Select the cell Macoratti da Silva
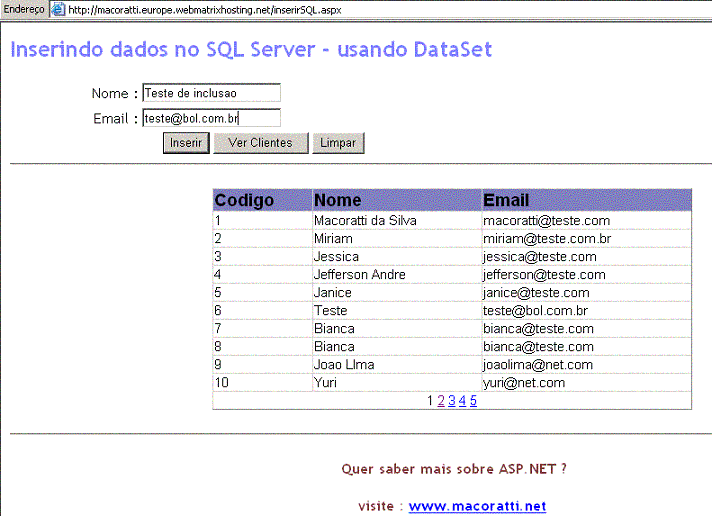Screen dimensions: 712x516 [397, 221]
